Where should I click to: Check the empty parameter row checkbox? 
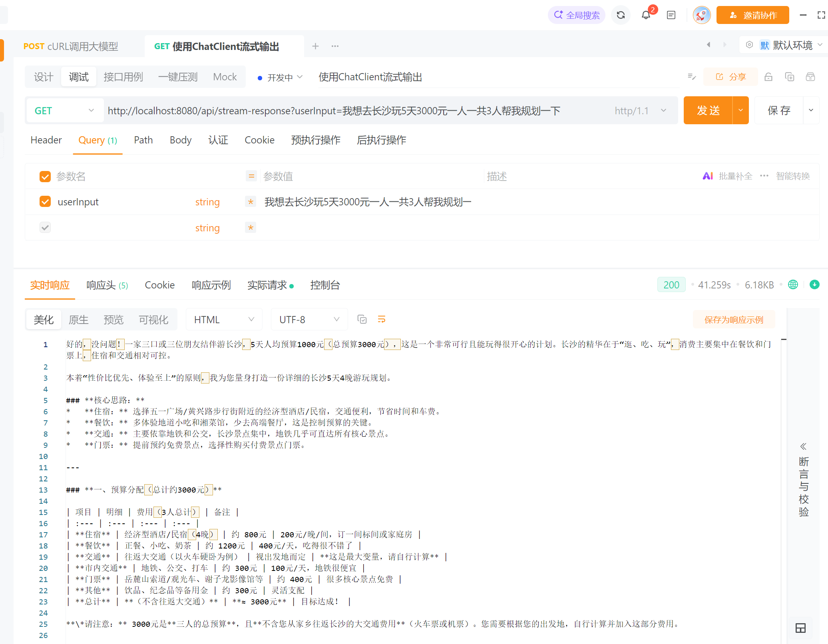[x=45, y=228]
